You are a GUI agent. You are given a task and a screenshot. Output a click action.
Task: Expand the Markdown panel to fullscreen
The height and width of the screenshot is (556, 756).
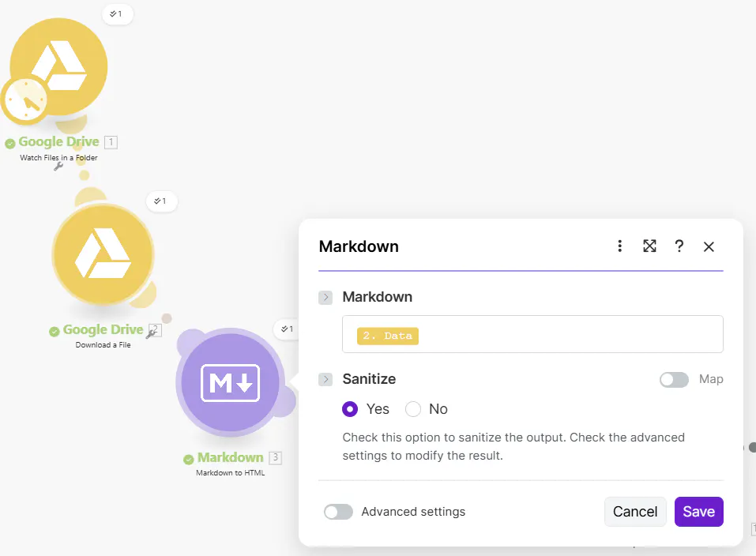click(649, 246)
